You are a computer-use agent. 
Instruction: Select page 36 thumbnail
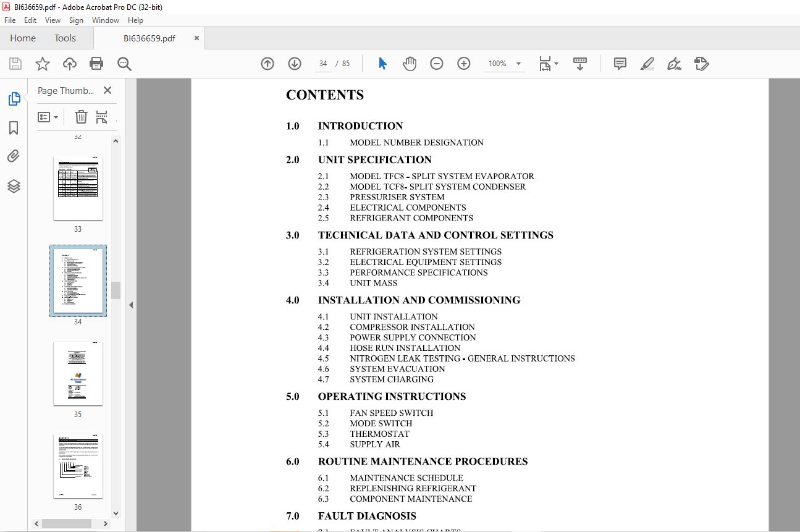[78, 466]
